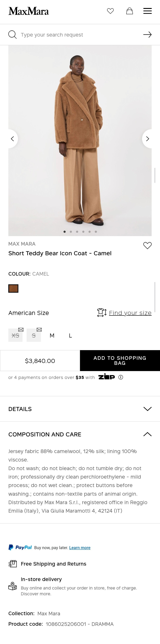
Task: Add coat to wishlist heart
Action: click(x=147, y=245)
